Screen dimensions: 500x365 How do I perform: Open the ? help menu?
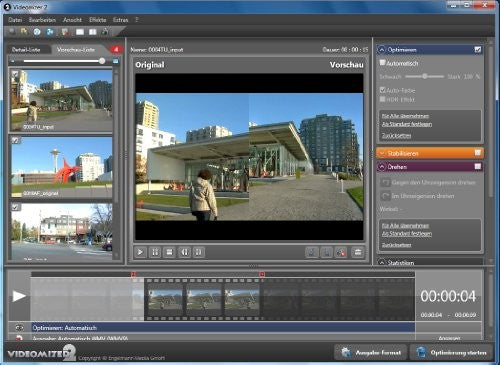pyautogui.click(x=137, y=20)
